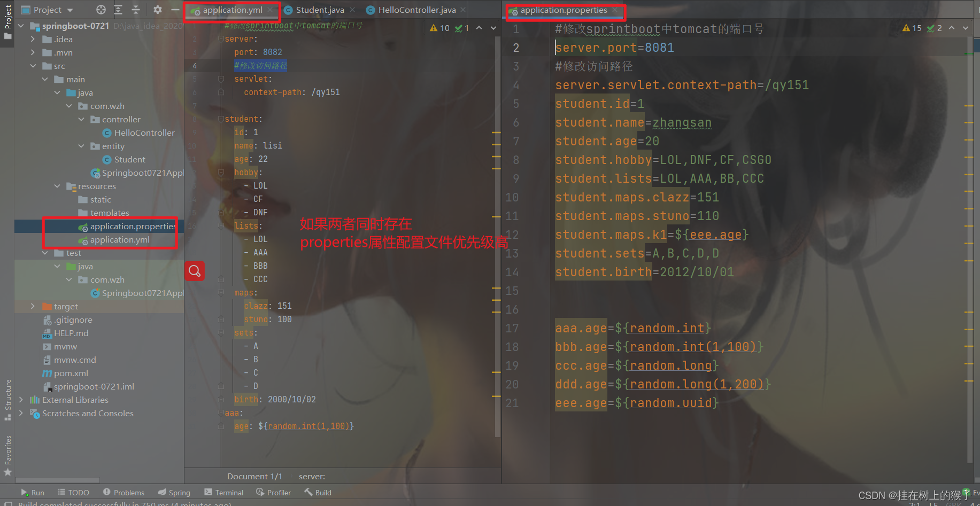This screenshot has width=980, height=506.
Task: Toggle the Favorites side tool button
Action: tap(7, 455)
